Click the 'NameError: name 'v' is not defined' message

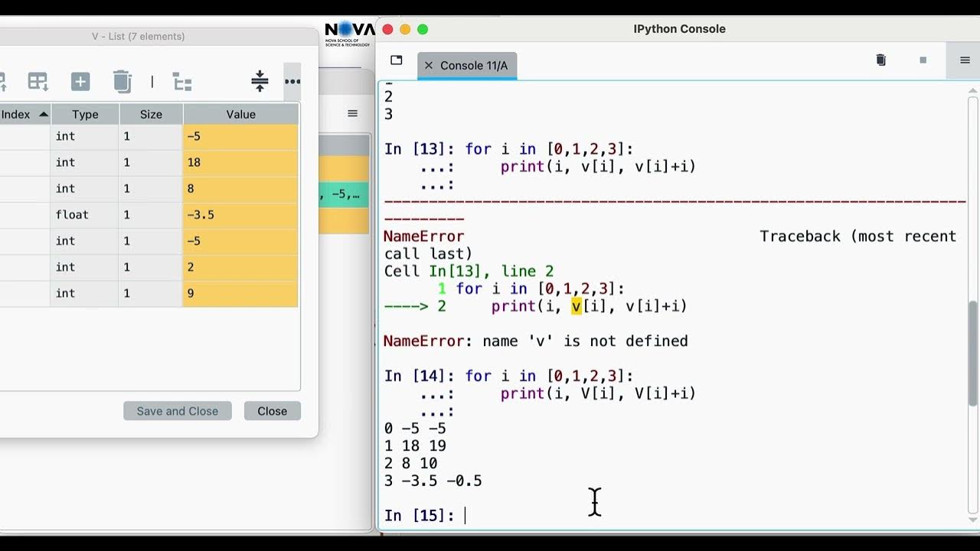[x=536, y=341]
